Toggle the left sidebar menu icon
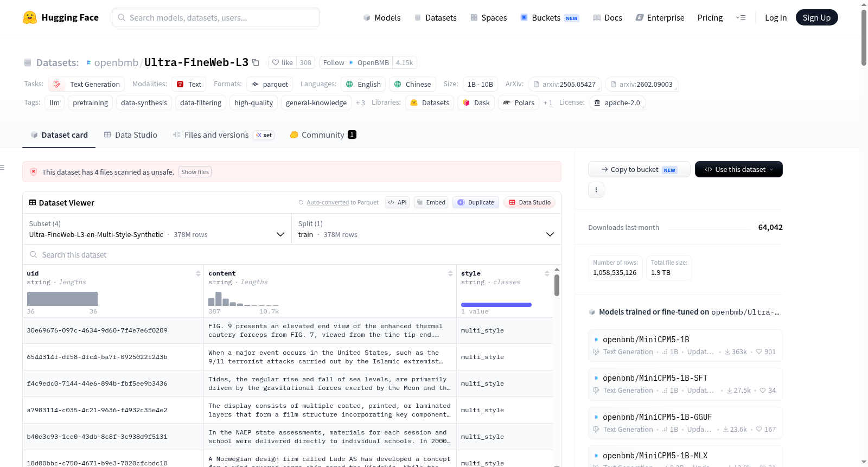 (2, 168)
